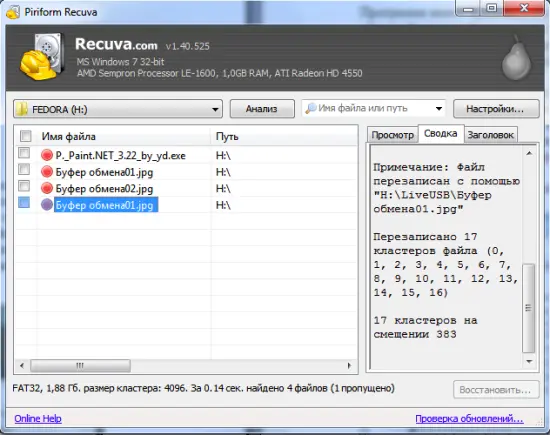Click the v1.40.525 version label
The width and height of the screenshot is (550, 435).
(x=188, y=46)
